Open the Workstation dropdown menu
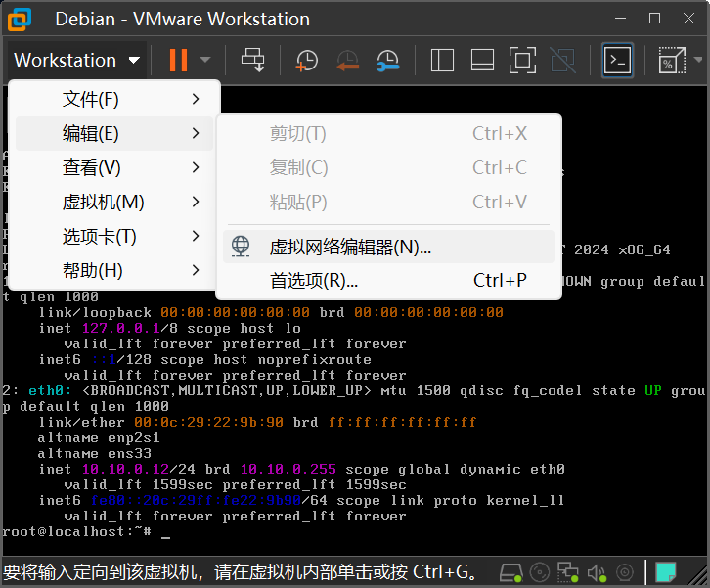The height and width of the screenshot is (588, 710). pos(77,60)
